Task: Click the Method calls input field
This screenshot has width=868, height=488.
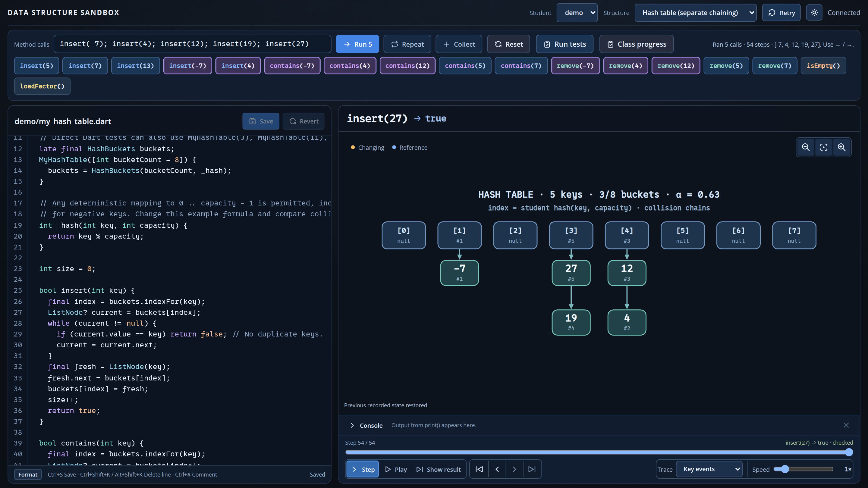Action: (192, 44)
